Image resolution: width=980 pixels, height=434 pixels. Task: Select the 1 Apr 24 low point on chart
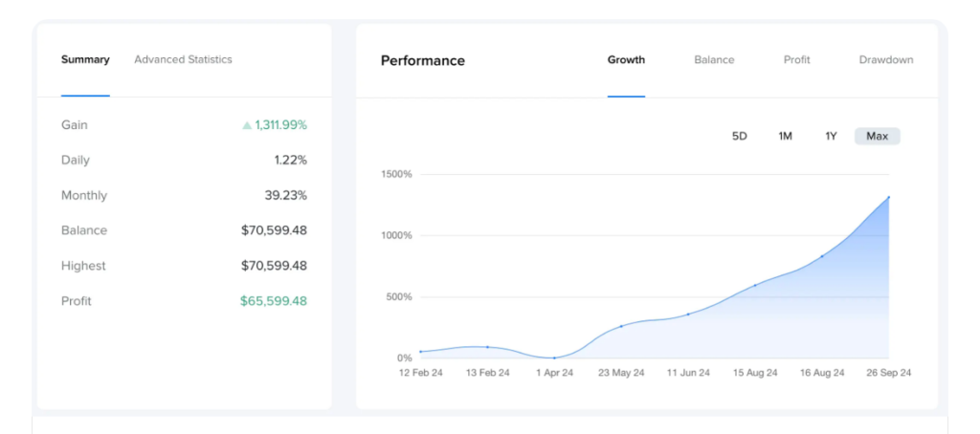pos(554,358)
